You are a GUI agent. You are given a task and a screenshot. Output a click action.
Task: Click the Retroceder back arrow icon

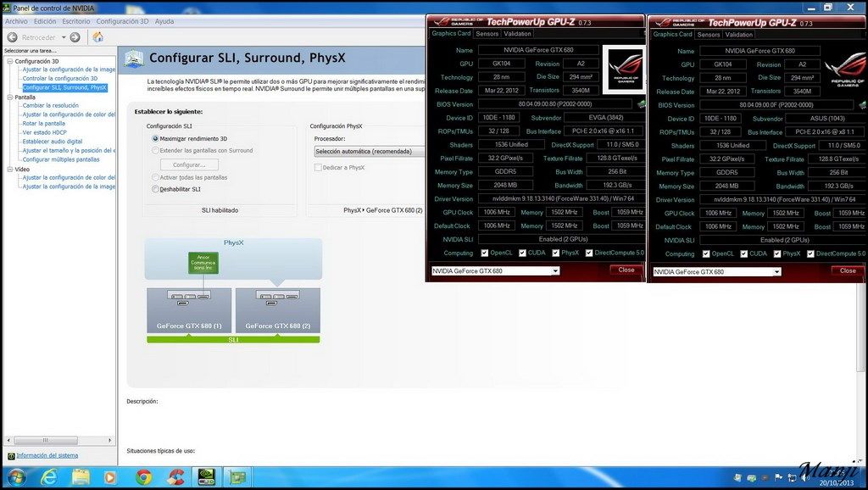(x=12, y=37)
